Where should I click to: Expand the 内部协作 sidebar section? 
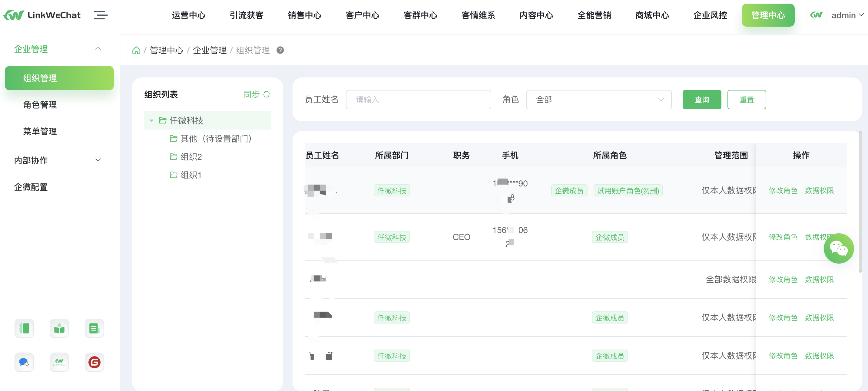pyautogui.click(x=98, y=160)
